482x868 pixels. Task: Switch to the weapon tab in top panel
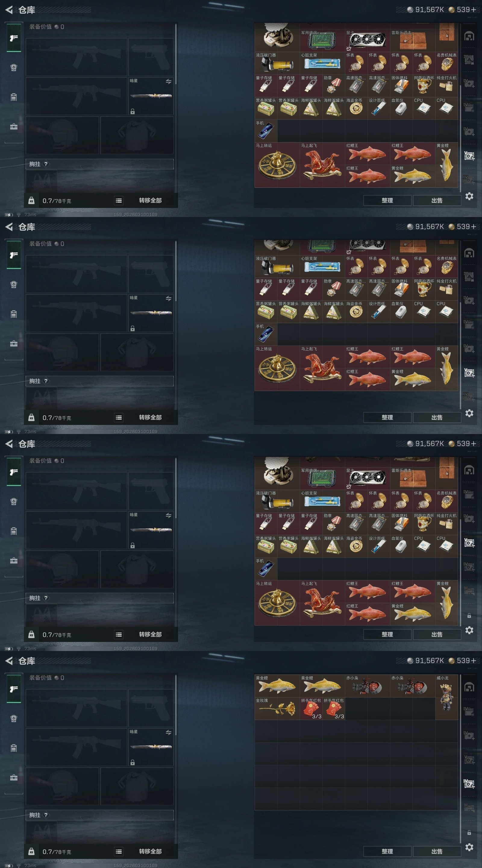coord(14,38)
